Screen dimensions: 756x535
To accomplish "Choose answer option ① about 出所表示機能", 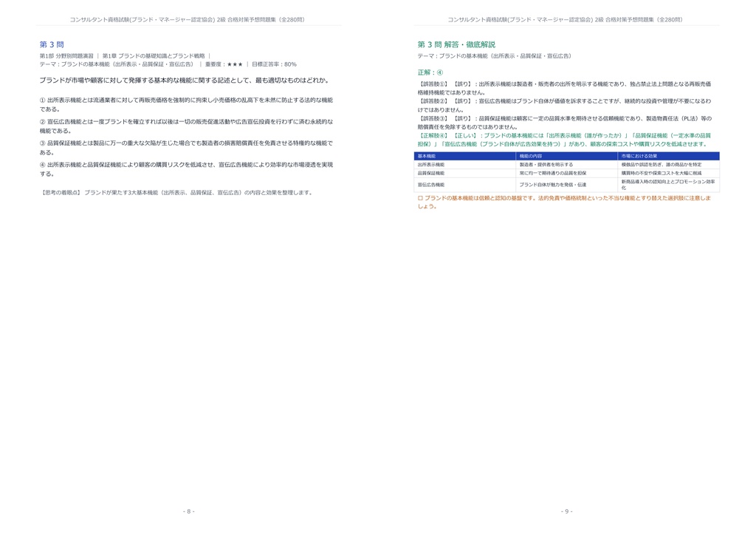I will (x=186, y=105).
